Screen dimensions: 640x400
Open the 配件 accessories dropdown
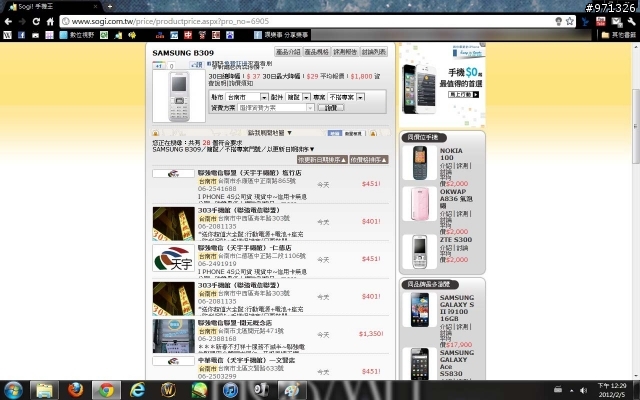tap(298, 97)
